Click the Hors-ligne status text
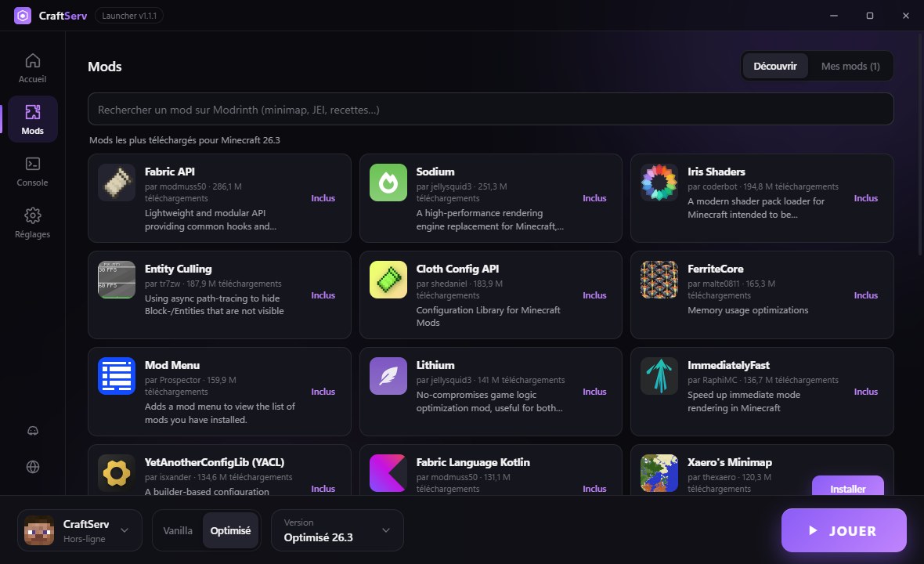Image resolution: width=924 pixels, height=564 pixels. [x=85, y=539]
